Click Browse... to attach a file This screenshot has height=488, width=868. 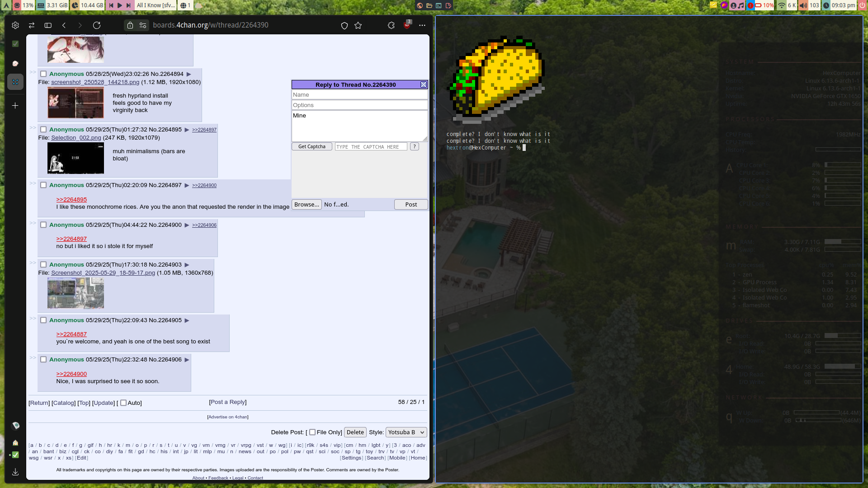[307, 205]
